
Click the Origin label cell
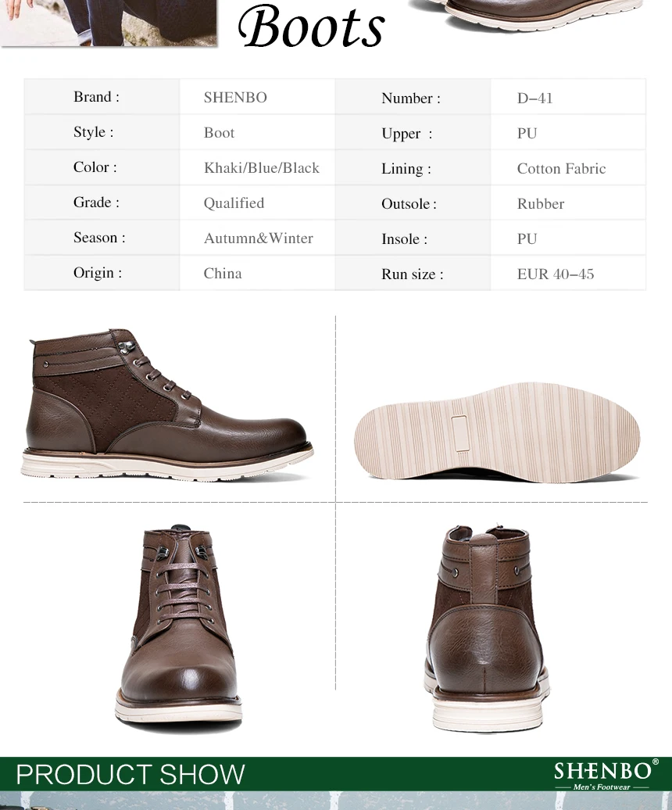(x=102, y=273)
